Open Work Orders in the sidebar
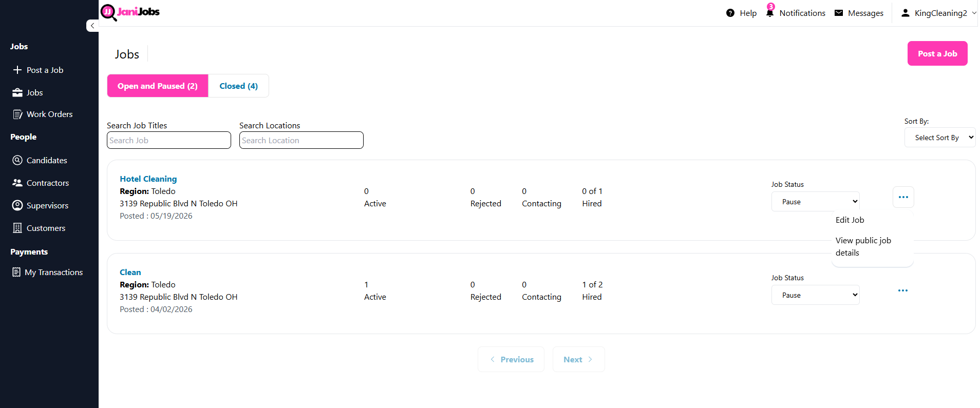Viewport: 980px width, 408px height. (49, 114)
